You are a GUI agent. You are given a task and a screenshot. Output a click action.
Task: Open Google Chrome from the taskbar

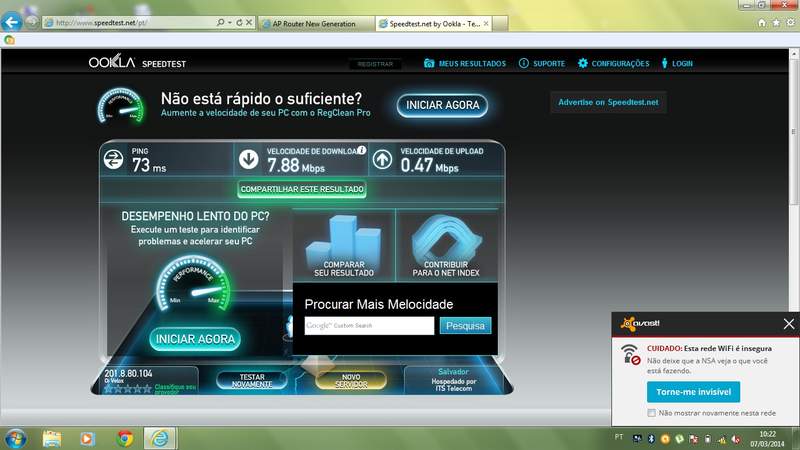pyautogui.click(x=124, y=439)
